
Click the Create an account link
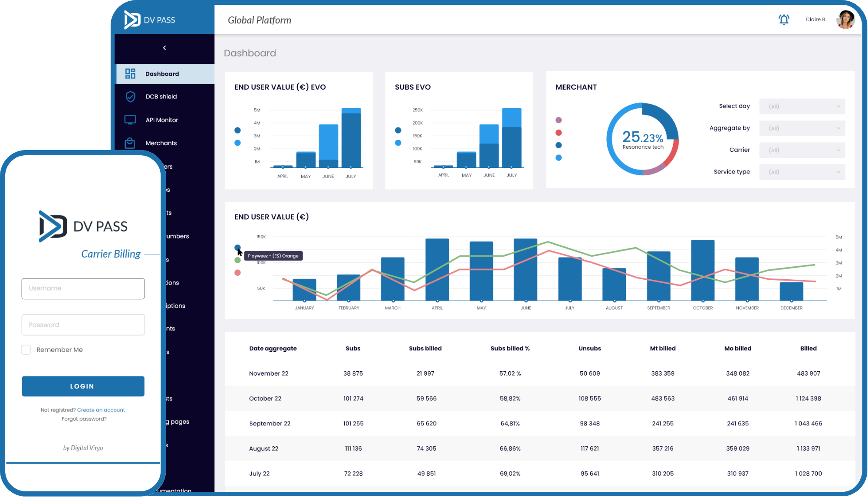coord(101,410)
